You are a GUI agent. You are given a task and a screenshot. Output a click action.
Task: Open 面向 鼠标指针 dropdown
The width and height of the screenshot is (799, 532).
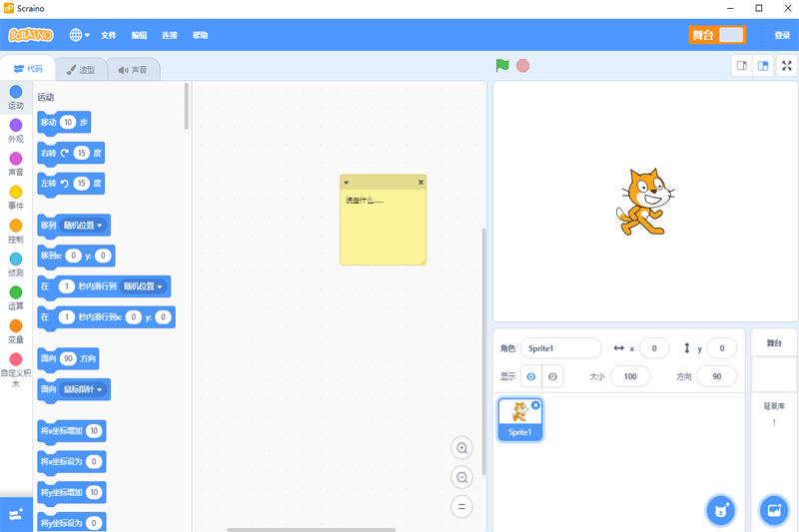coord(83,389)
